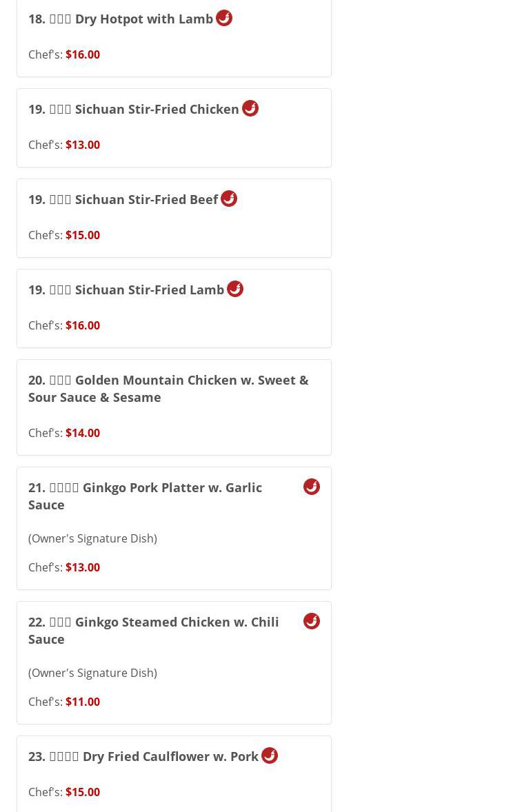Open Ginkgo Steamed Chicken w. Chili Sauce

(x=153, y=630)
